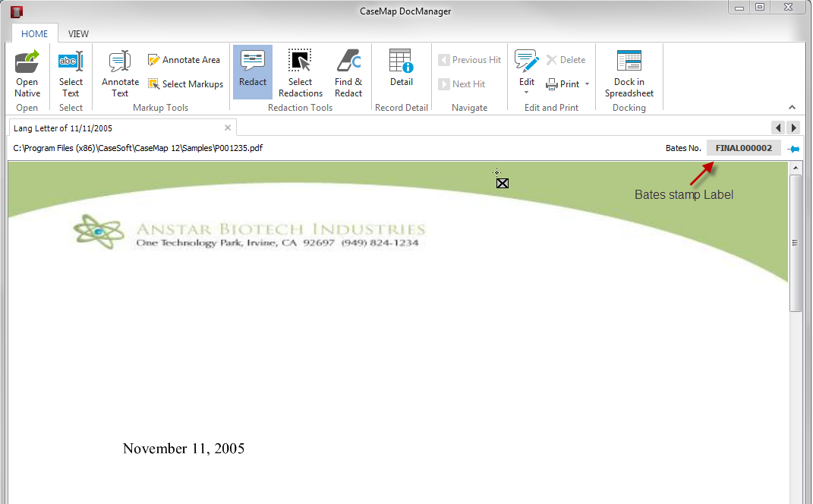Switch to the VIEW ribbon tab
This screenshot has height=504, width=813.
[x=78, y=34]
